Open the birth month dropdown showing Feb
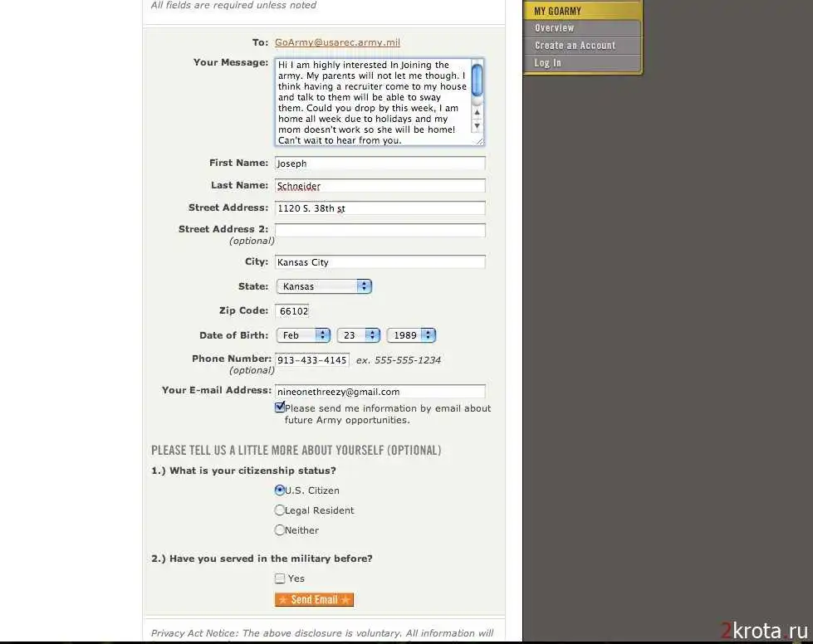Screen dimensions: 813x644 [x=303, y=335]
